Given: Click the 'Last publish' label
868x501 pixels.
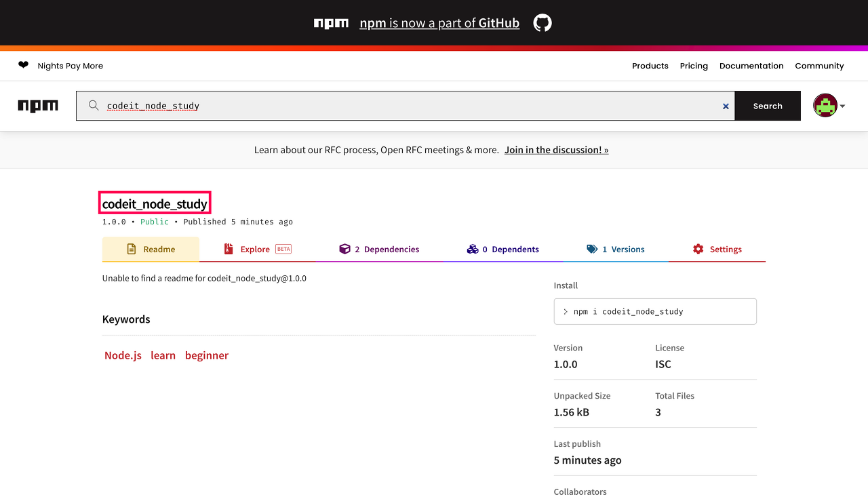Looking at the screenshot, I should [x=577, y=443].
